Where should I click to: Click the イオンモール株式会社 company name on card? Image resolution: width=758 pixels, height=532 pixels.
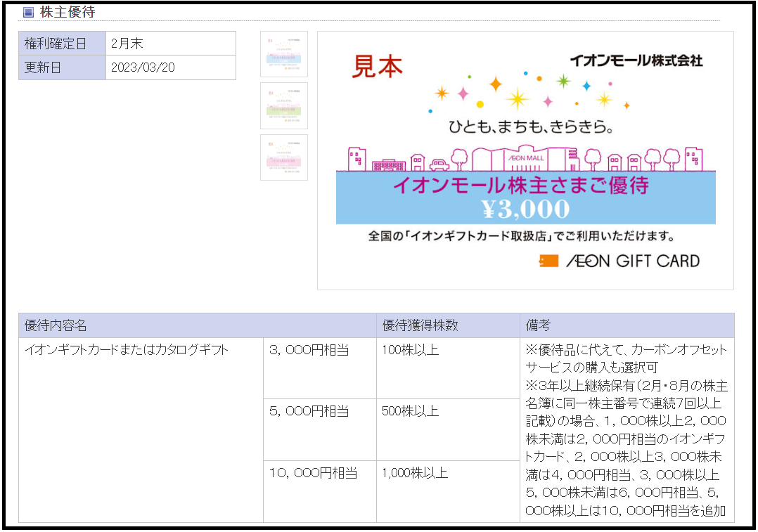(x=636, y=60)
